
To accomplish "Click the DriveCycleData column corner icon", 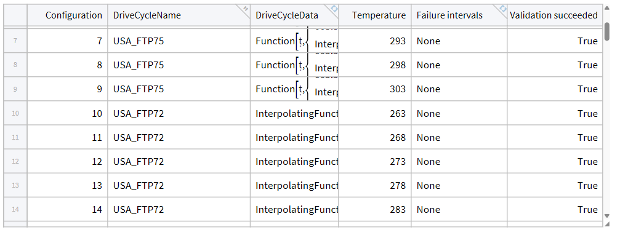I will pos(334,9).
